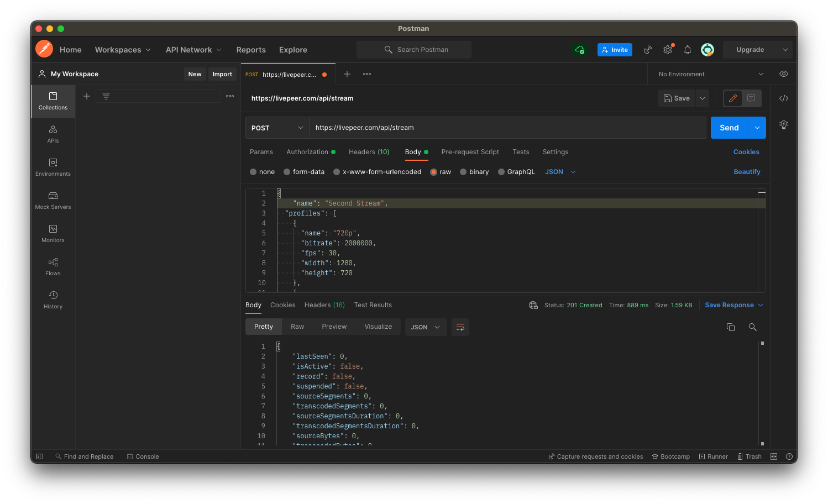Viewport: 828px width, 504px height.
Task: Open tab options ellipsis menu
Action: 367,74
